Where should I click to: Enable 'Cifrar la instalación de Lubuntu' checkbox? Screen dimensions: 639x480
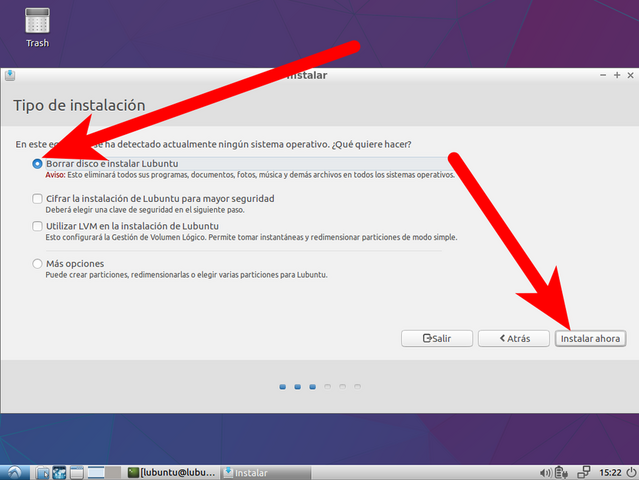coord(37,199)
